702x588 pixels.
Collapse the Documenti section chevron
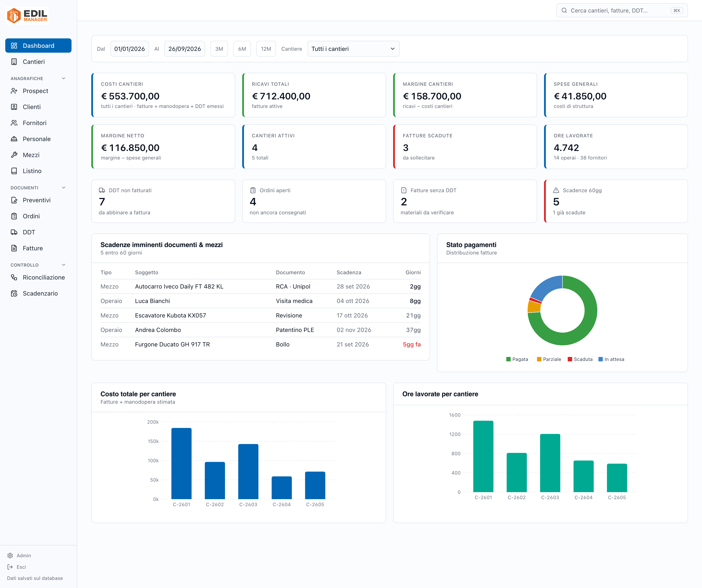[x=64, y=188]
